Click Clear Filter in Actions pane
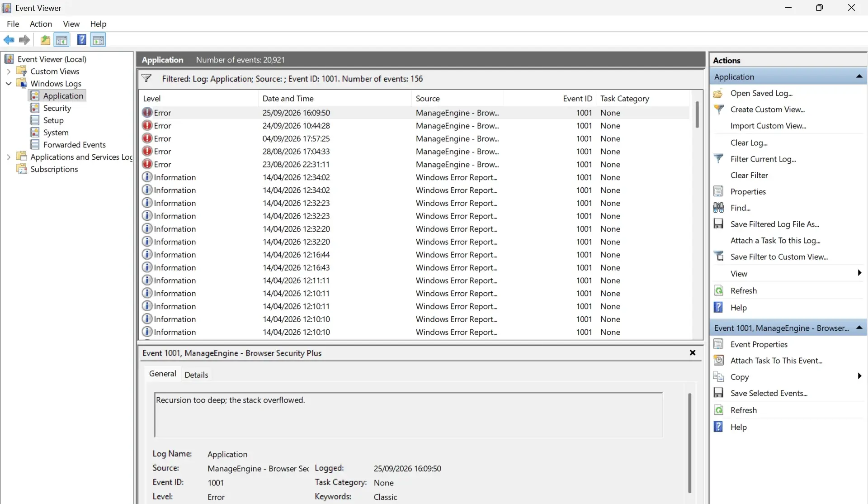Image resolution: width=868 pixels, height=504 pixels. coord(749,175)
